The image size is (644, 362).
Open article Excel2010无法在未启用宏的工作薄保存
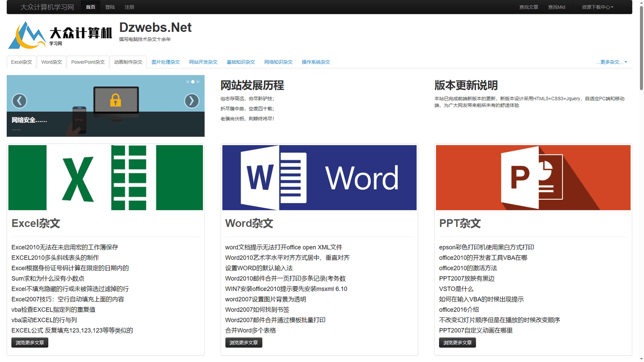65,247
